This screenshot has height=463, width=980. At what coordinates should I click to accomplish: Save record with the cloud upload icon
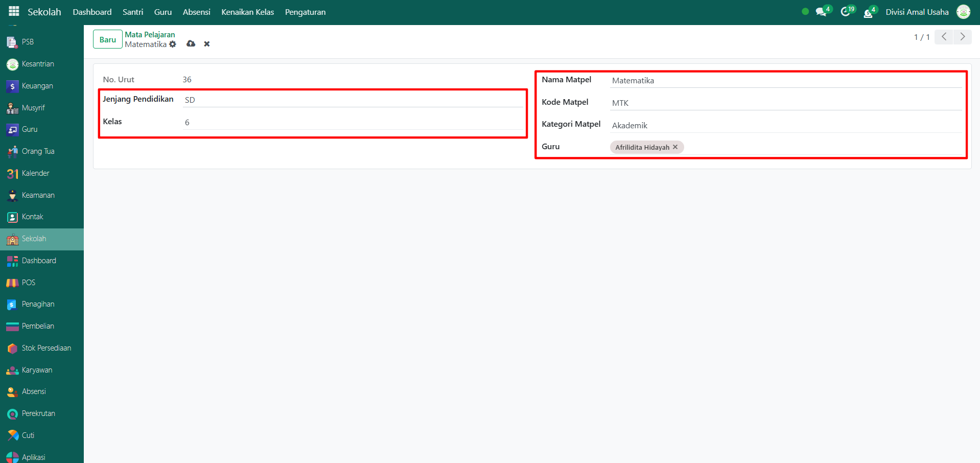(x=191, y=44)
